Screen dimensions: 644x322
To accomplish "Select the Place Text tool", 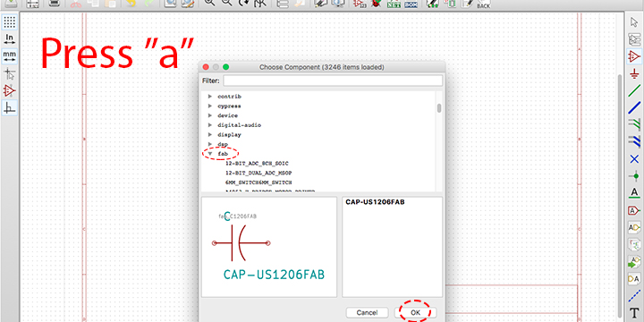I will pos(634,313).
